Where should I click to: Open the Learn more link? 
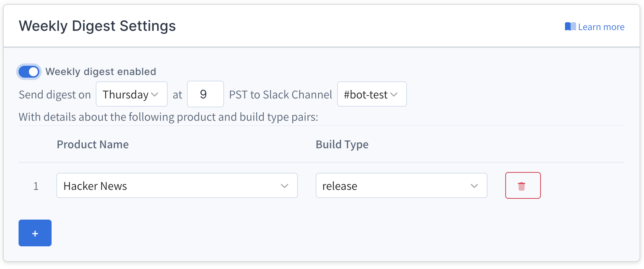pos(601,27)
